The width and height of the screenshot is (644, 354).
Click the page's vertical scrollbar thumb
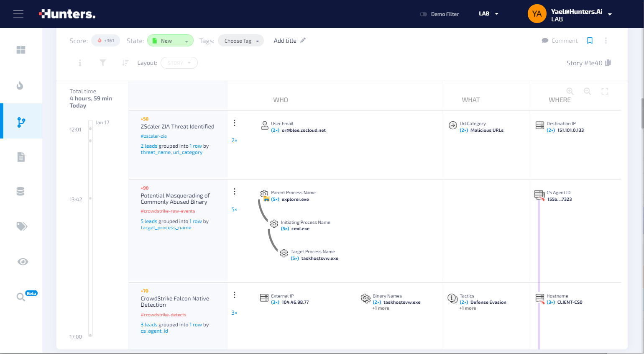[x=642, y=114]
